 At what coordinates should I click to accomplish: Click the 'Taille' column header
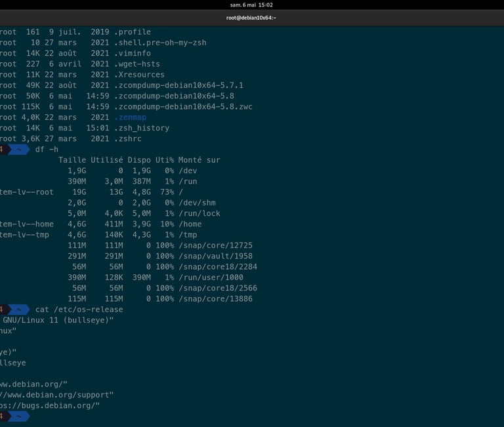tap(72, 160)
